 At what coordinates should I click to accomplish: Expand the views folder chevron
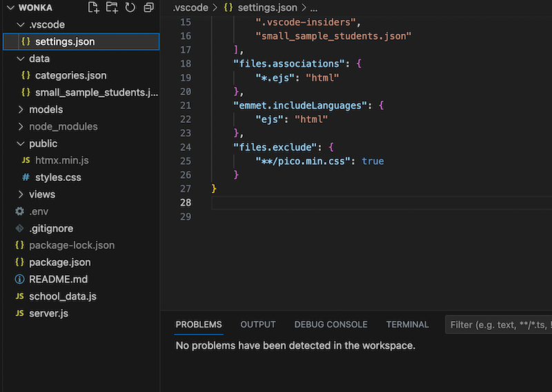tap(21, 195)
